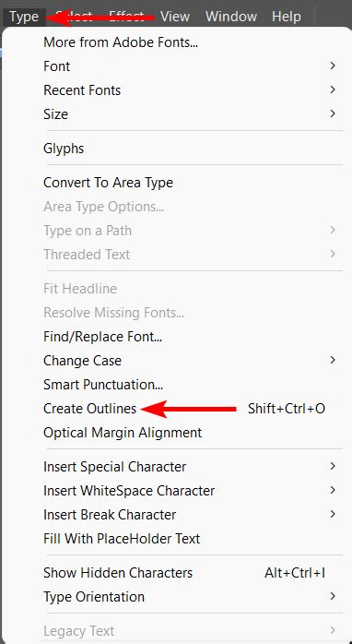Viewport: 352px width, 644px height.
Task: Click Find/Replace Font option
Action: 103,337
